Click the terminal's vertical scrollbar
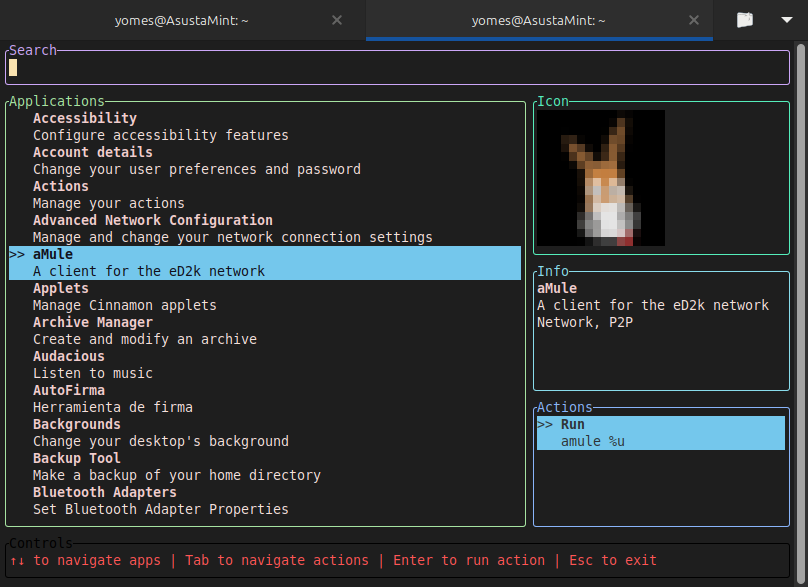The height and width of the screenshot is (587, 808). [x=800, y=313]
